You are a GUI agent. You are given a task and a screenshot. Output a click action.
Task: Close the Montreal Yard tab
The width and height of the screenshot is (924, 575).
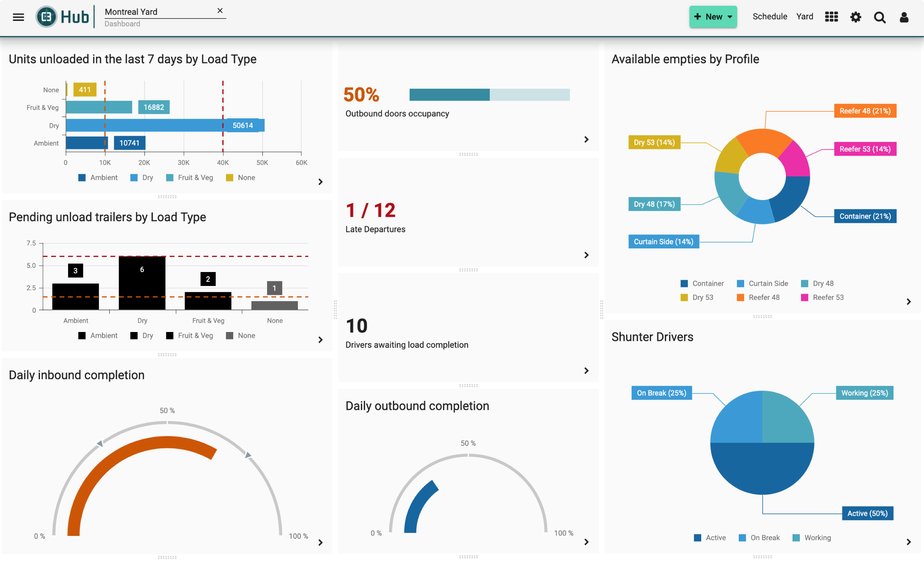tap(220, 11)
